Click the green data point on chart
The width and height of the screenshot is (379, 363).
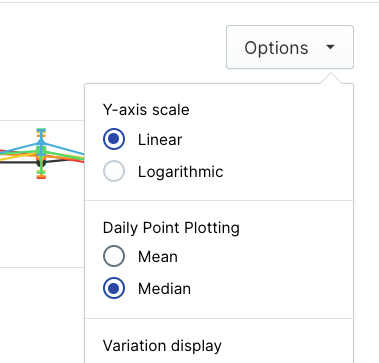41,151
